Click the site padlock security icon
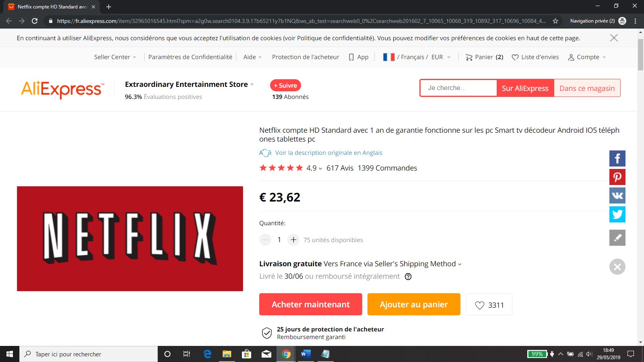Screen dimensions: 644x362 tap(50, 21)
